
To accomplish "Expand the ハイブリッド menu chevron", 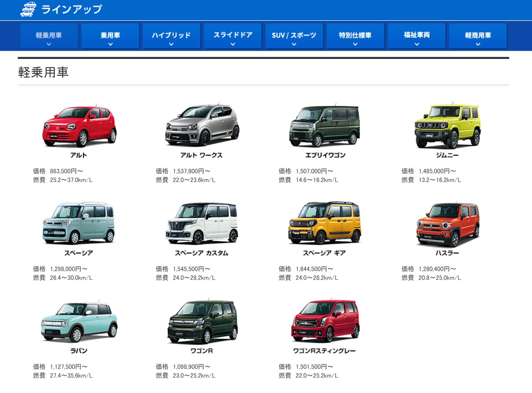I will point(171,44).
